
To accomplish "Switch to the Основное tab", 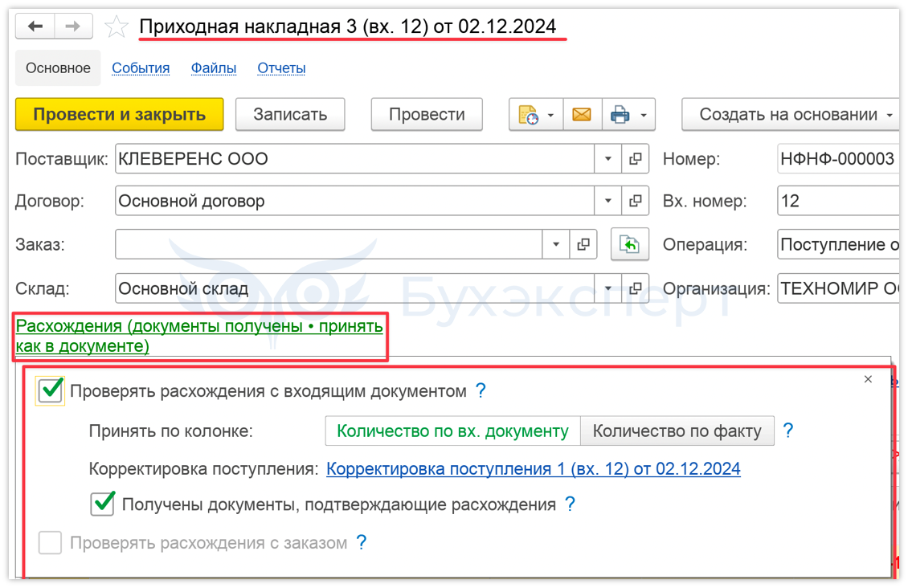I will click(x=58, y=68).
